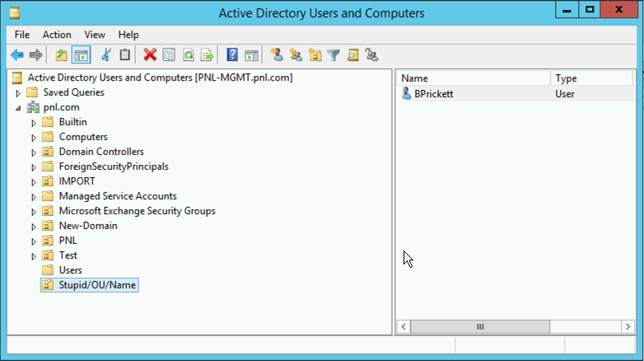The height and width of the screenshot is (361, 644).
Task: Open Properties of the selected object
Action: pyautogui.click(x=169, y=55)
